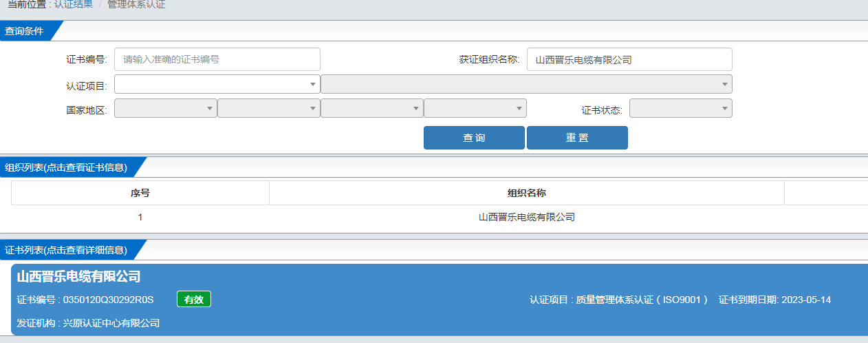Click the 证书列表 section header

coord(67,249)
